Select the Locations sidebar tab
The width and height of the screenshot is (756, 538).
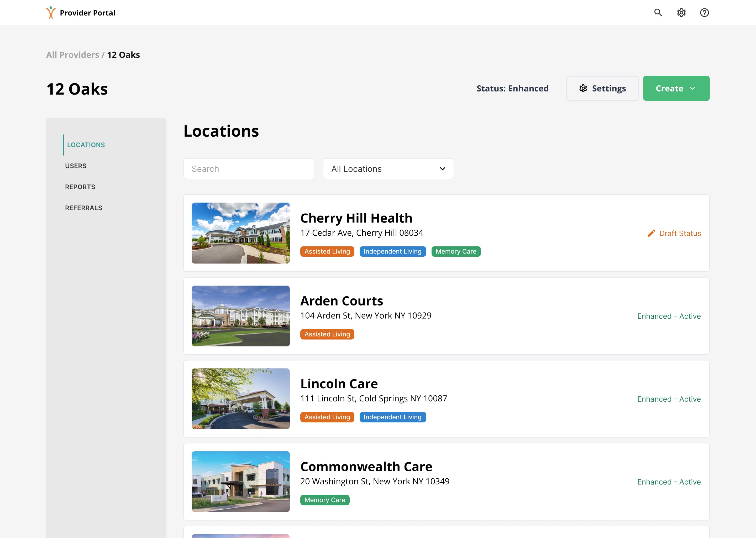pos(86,145)
